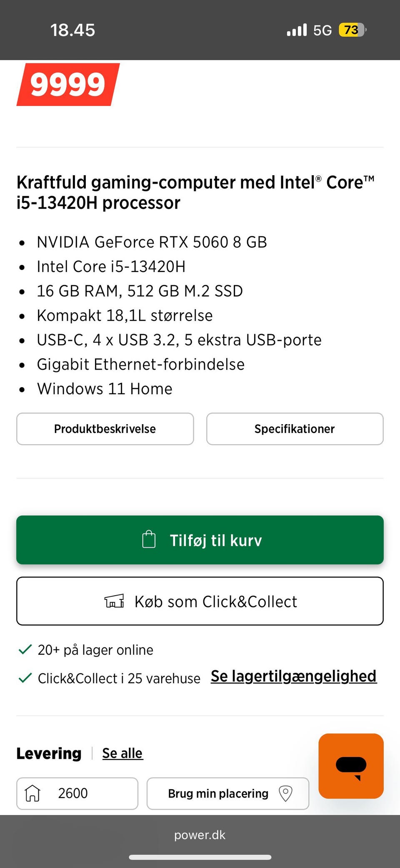Image resolution: width=400 pixels, height=868 pixels.
Task: Tap the green checkmark beside online stock
Action: [x=25, y=649]
